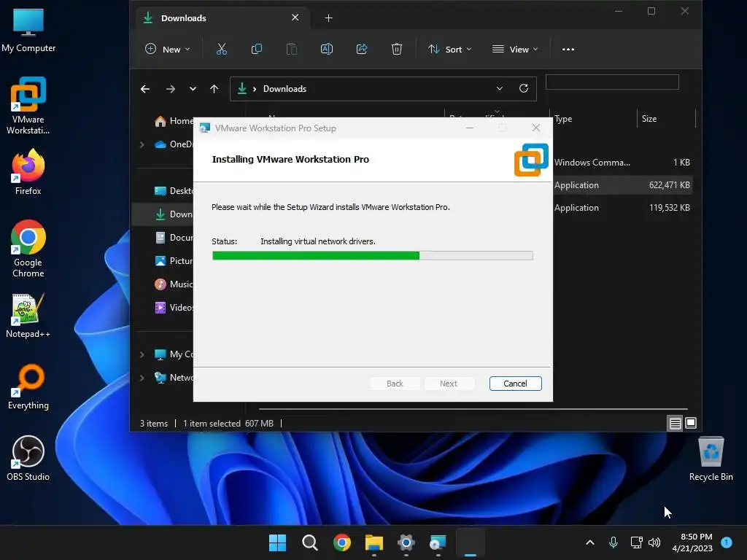Click the disabled Back button in Setup
747x560 pixels.
(395, 384)
